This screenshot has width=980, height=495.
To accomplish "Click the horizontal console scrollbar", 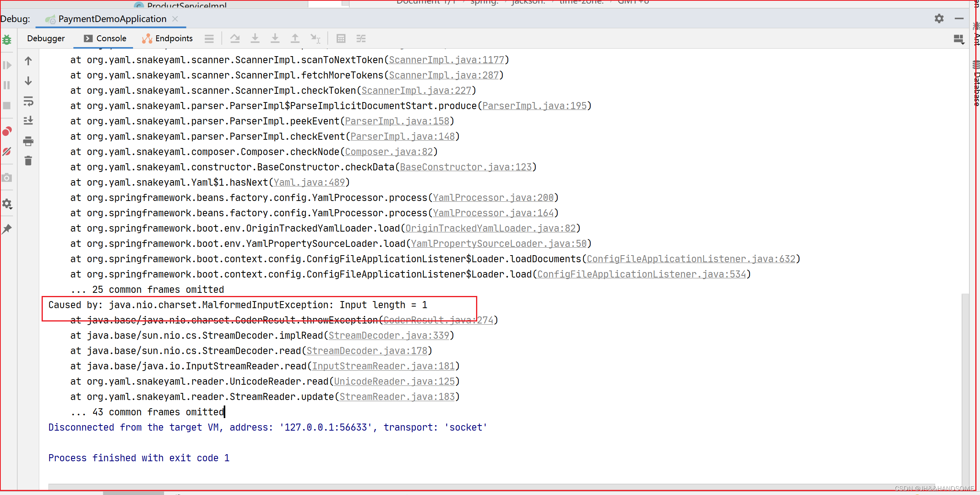I will [x=491, y=487].
